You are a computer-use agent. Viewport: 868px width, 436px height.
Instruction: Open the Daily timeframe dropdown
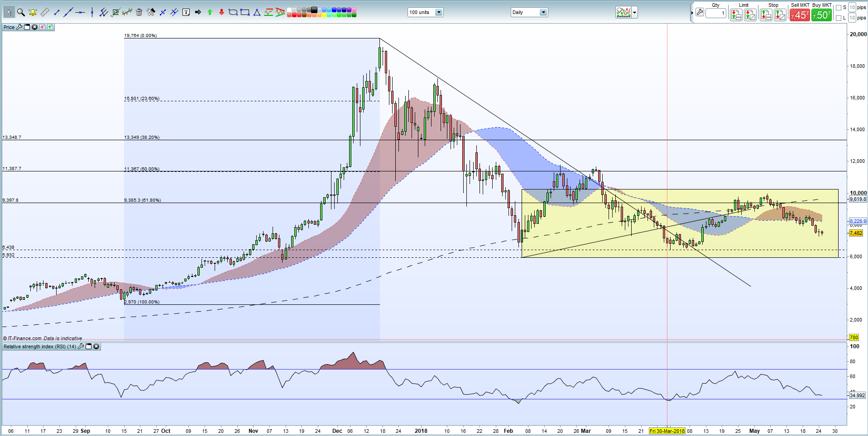529,12
